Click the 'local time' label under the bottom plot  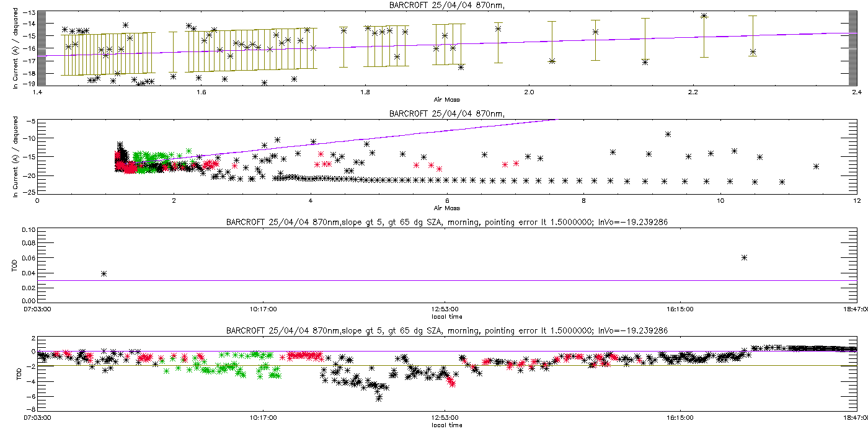click(x=446, y=425)
